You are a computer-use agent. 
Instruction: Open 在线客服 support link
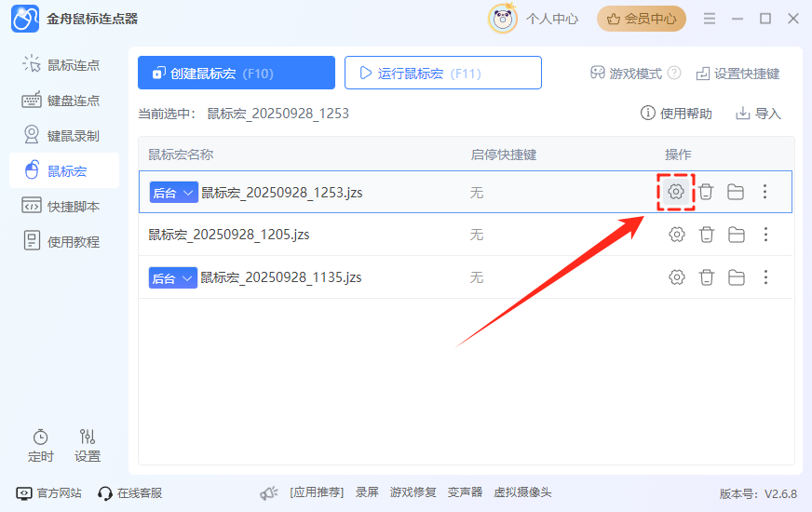pos(129,492)
